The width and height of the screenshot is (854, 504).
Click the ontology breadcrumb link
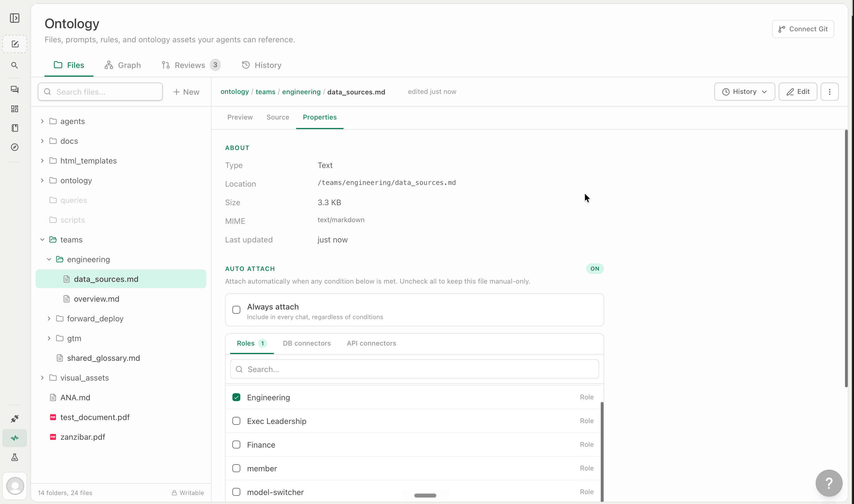pos(235,92)
